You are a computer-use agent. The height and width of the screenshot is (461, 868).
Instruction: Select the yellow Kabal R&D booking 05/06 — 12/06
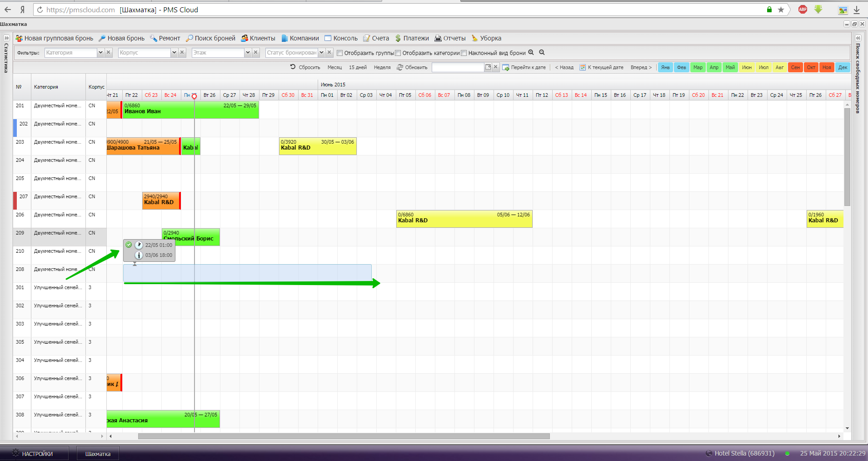(x=464, y=219)
